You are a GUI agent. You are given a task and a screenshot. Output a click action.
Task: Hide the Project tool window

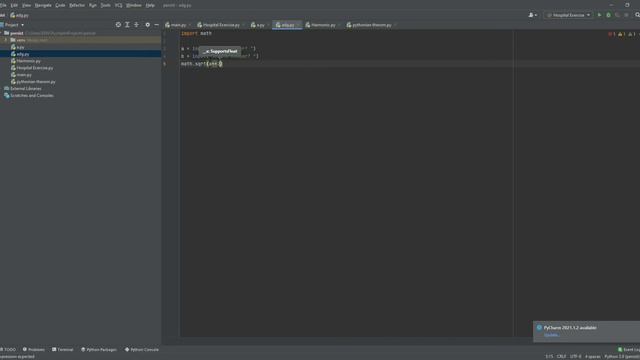(157, 25)
